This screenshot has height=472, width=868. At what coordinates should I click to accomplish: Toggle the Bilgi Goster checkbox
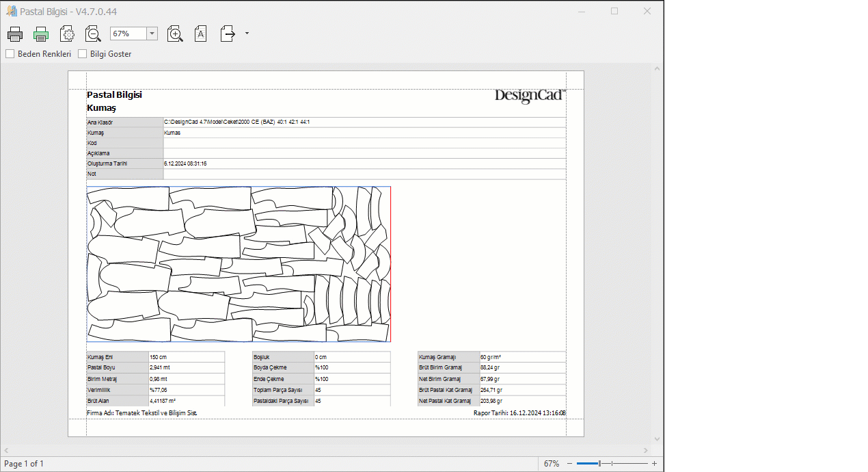(x=83, y=54)
